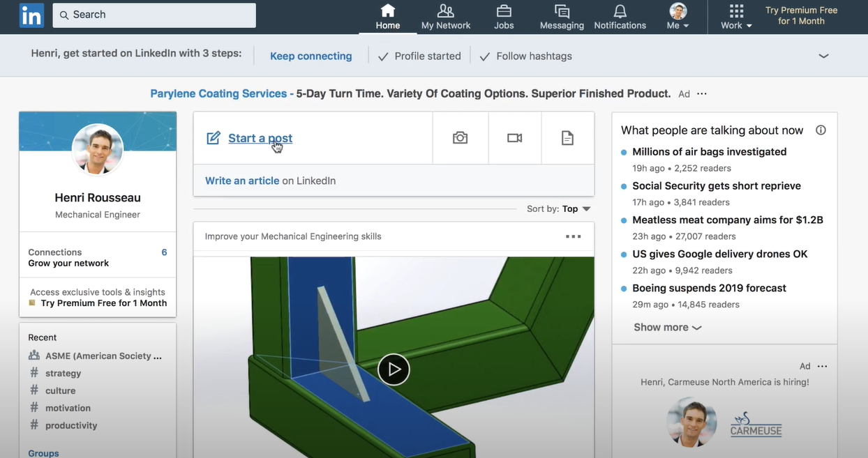Open Parylene Coating Services ad link
This screenshot has width=868, height=458.
(x=218, y=93)
